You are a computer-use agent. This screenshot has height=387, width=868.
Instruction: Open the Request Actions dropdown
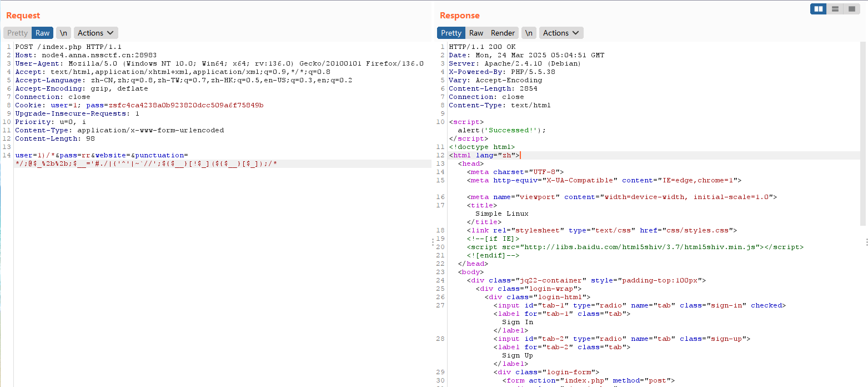coord(96,33)
